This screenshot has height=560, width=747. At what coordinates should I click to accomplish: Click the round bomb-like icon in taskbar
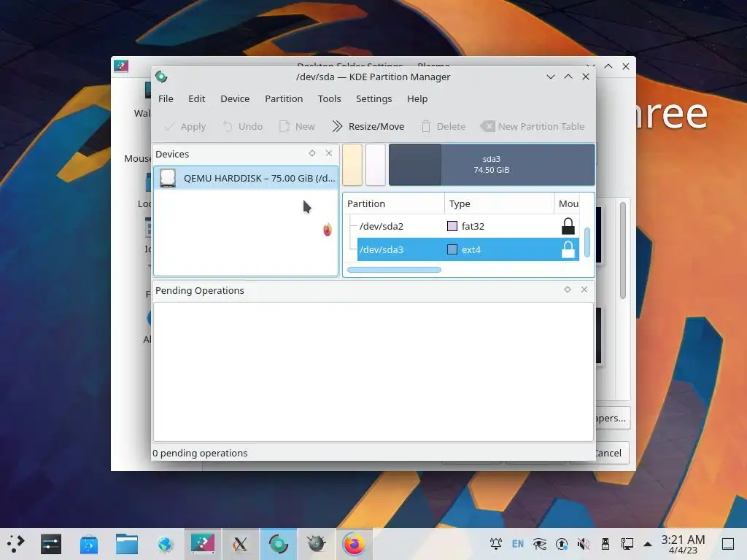tap(316, 544)
